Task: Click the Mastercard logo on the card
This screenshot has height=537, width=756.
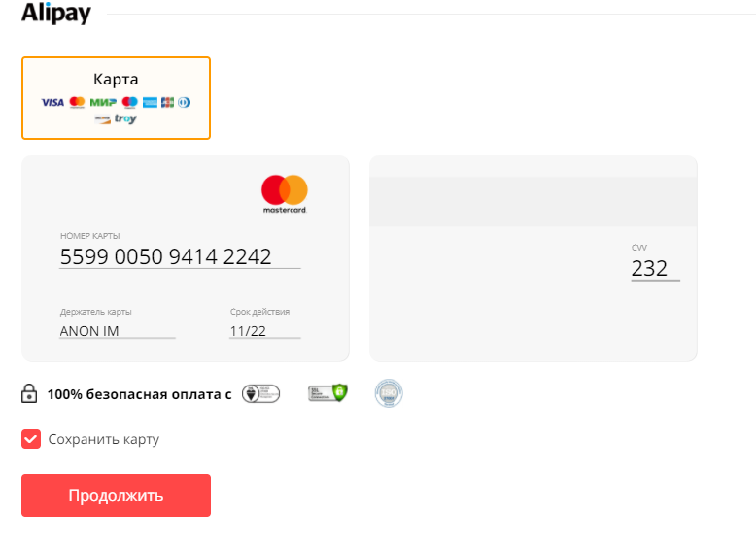Action: (285, 193)
